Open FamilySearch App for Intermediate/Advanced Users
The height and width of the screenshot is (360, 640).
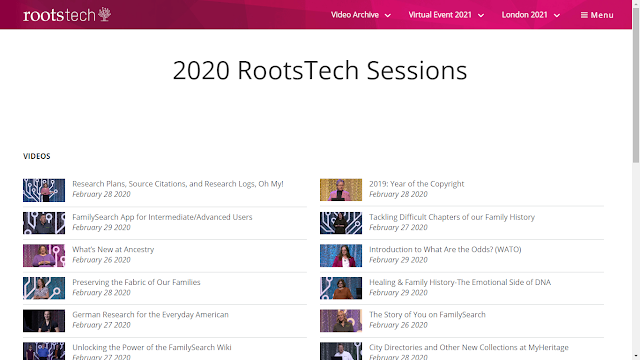click(x=162, y=217)
